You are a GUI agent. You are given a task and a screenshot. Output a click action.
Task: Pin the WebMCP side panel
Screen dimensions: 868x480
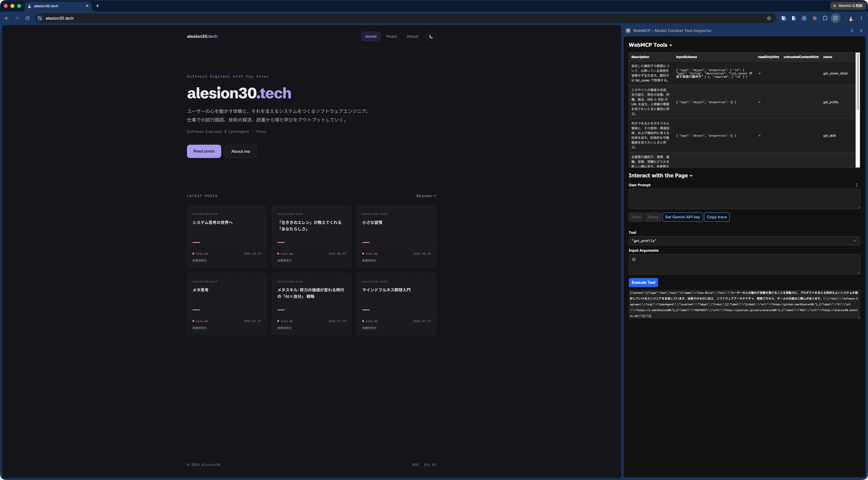852,31
